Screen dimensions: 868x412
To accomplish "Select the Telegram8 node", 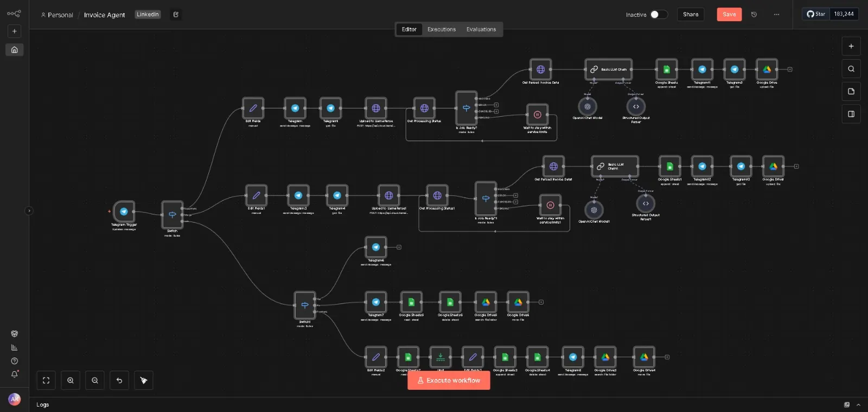I will tap(573, 357).
